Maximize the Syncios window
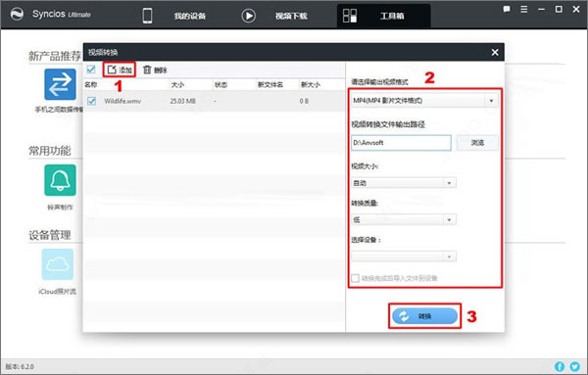This screenshot has height=375, width=588. 559,10
